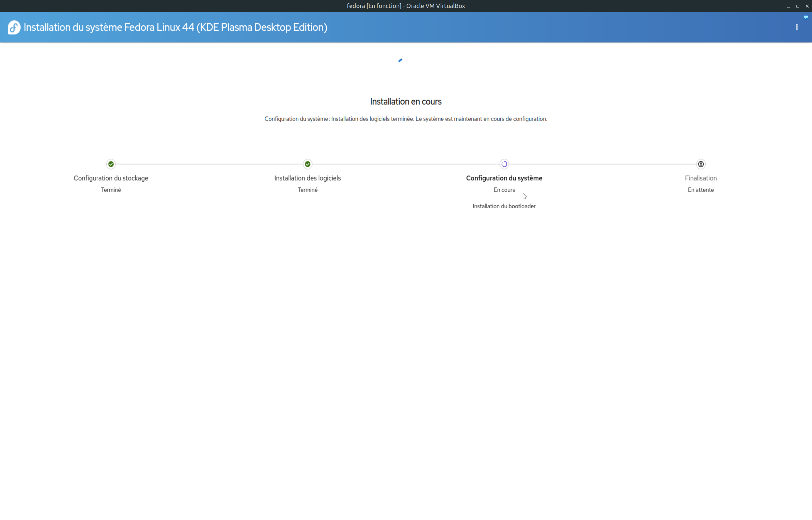The height and width of the screenshot is (520, 812).
Task: Click the spinner icon above Configuration du système
Action: [x=504, y=164]
